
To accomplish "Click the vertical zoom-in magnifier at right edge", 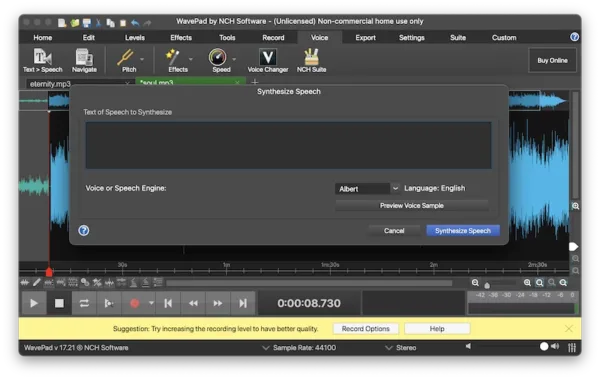I will [x=575, y=206].
